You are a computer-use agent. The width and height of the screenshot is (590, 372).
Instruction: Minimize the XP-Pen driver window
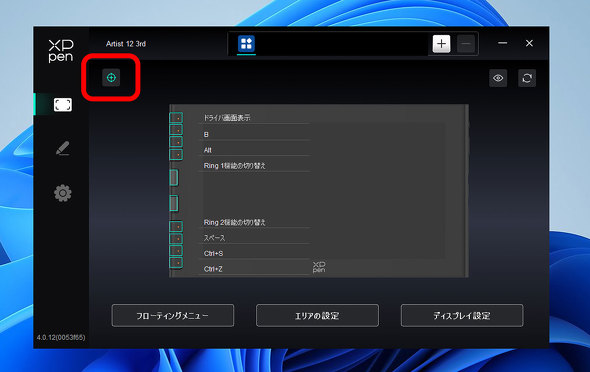(x=502, y=43)
